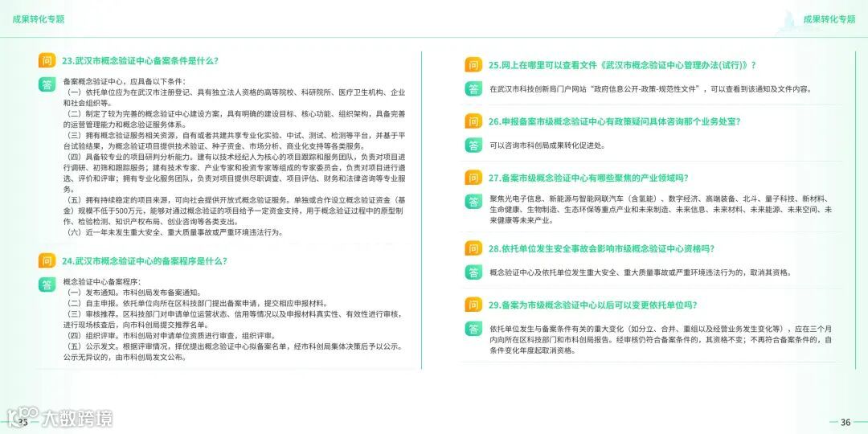The width and height of the screenshot is (868, 434).
Task: Click heading '28.依托单位发生安全事故会影响市级概念验证中心资格吗?'
Action: click(x=601, y=248)
